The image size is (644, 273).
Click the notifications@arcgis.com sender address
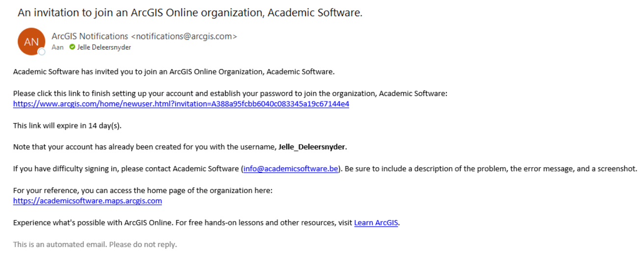click(x=184, y=36)
